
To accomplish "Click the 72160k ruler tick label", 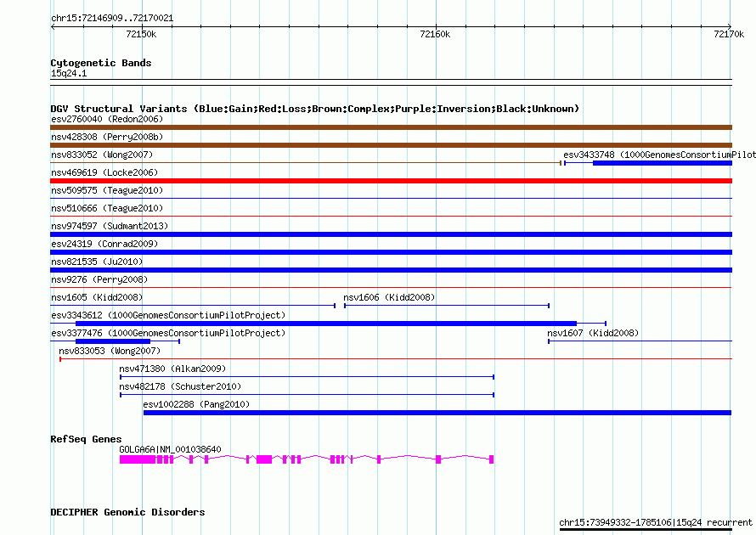I will (x=436, y=34).
